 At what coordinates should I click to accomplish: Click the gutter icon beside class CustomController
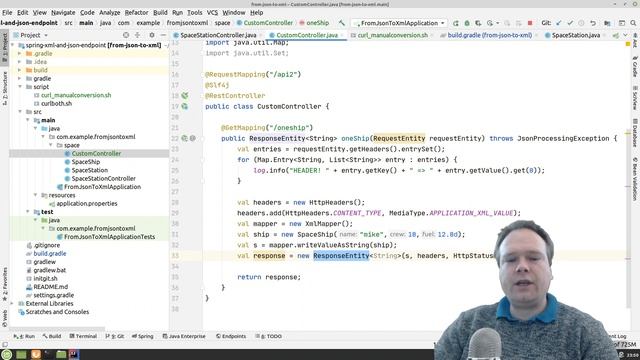pos(185,106)
